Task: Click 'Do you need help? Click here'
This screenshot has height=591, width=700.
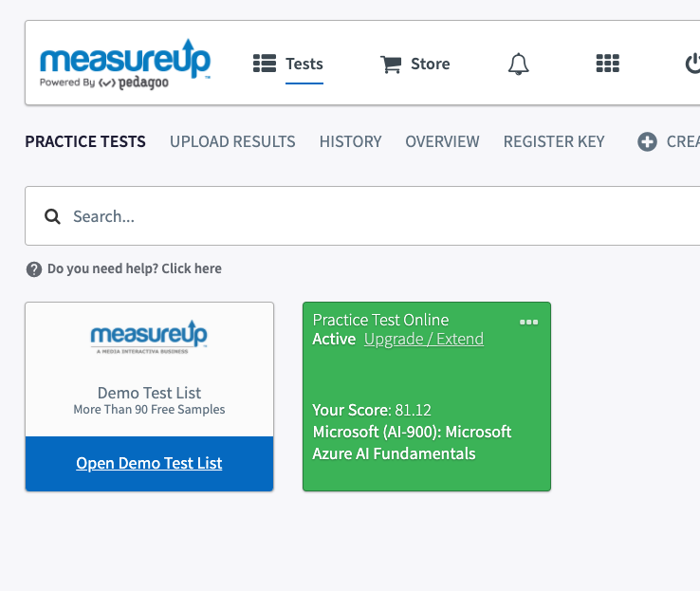Action: 135,268
